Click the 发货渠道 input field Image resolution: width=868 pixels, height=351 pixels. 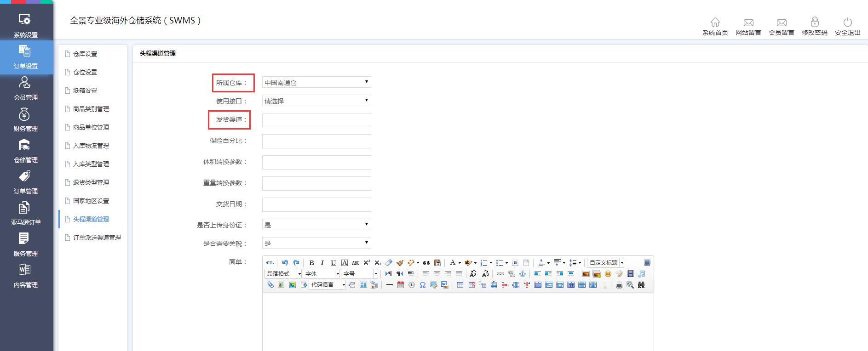316,120
